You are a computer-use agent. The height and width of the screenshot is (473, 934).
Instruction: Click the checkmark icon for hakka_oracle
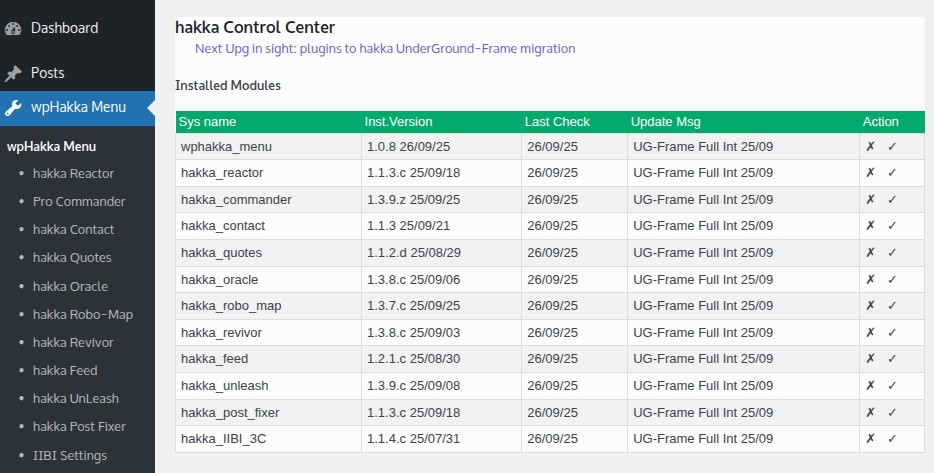(x=892, y=279)
